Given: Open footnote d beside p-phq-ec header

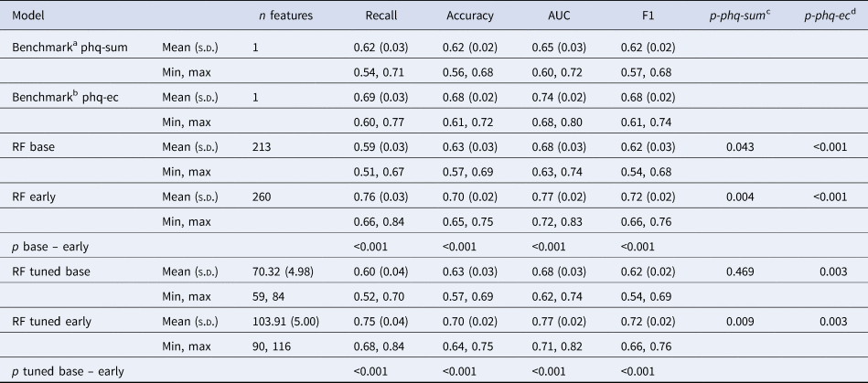Looking at the screenshot, I should coord(852,14).
